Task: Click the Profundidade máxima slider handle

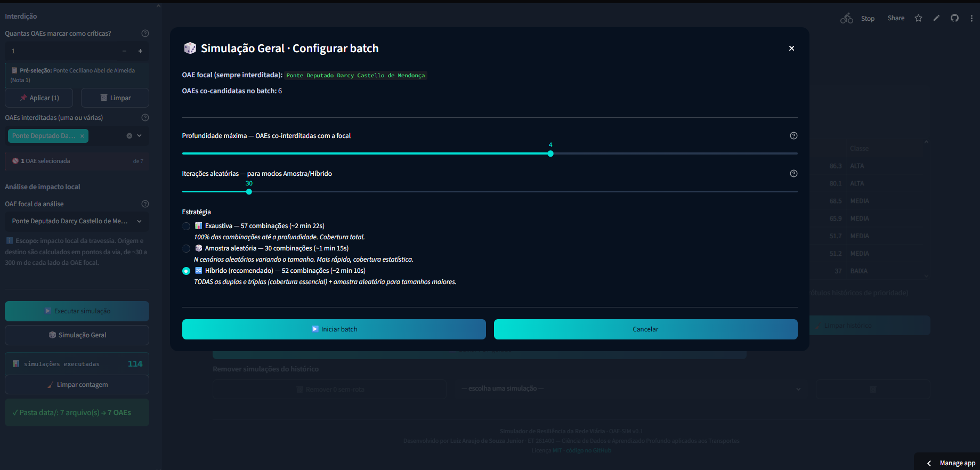Action: pos(550,153)
